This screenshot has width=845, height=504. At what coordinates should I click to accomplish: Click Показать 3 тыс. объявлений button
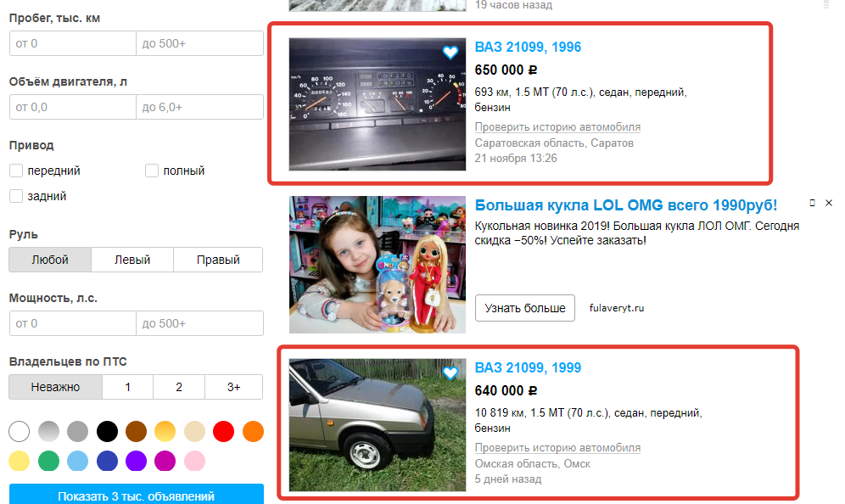click(137, 495)
